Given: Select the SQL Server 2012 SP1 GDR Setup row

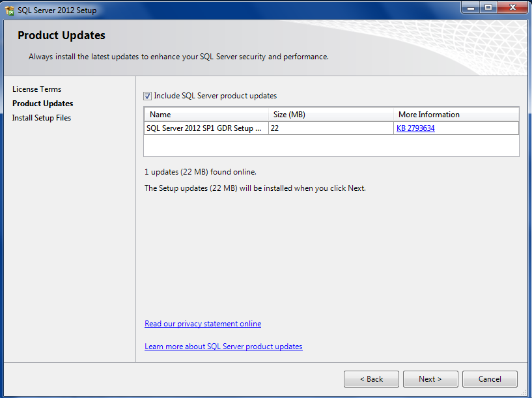Looking at the screenshot, I should click(331, 128).
